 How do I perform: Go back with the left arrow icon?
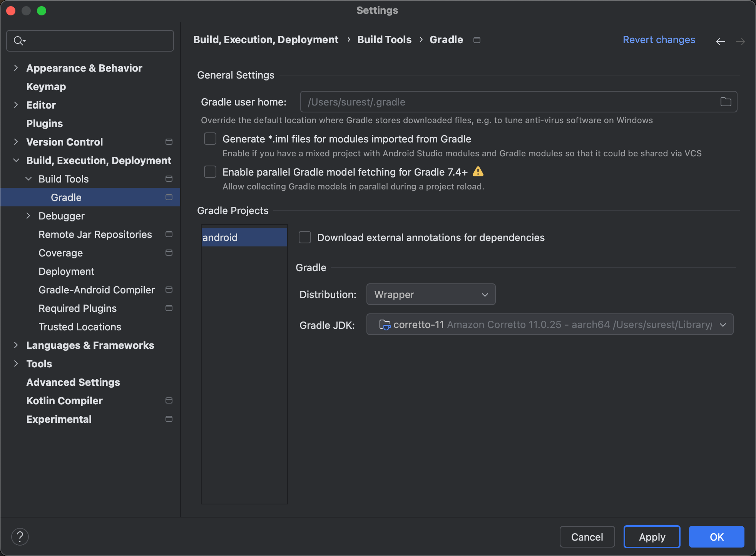720,41
